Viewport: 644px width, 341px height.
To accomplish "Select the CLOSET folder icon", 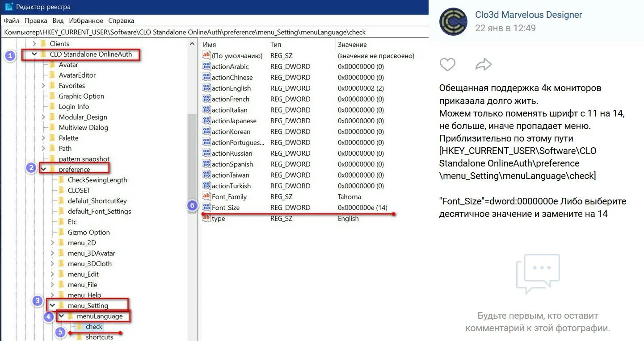I will (x=61, y=190).
